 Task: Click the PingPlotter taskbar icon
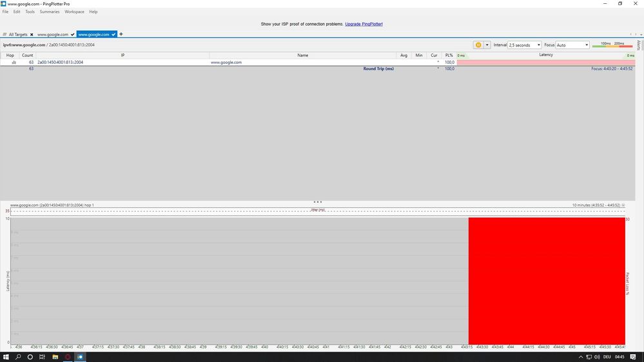click(81, 357)
